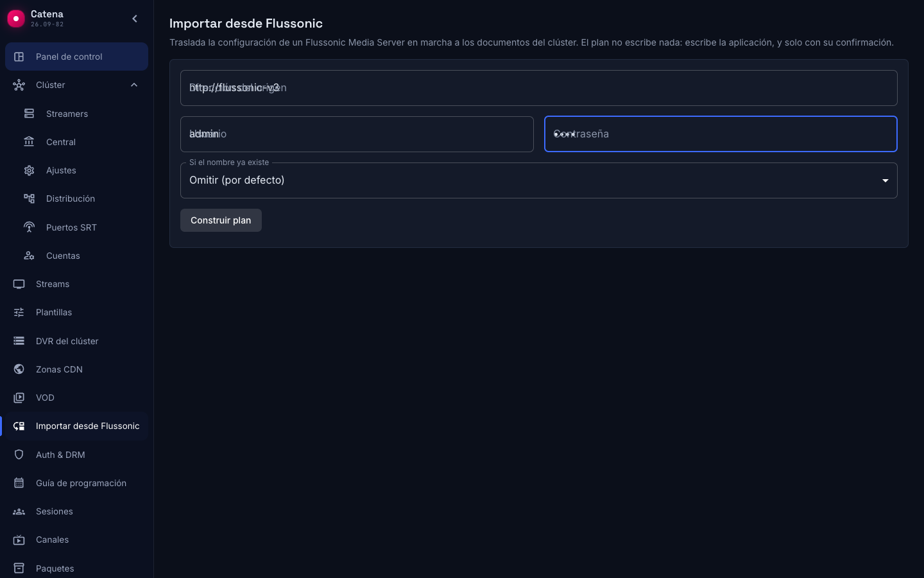The width and height of the screenshot is (924, 578).
Task: Click the Plantillas sliders icon
Action: [x=19, y=312]
